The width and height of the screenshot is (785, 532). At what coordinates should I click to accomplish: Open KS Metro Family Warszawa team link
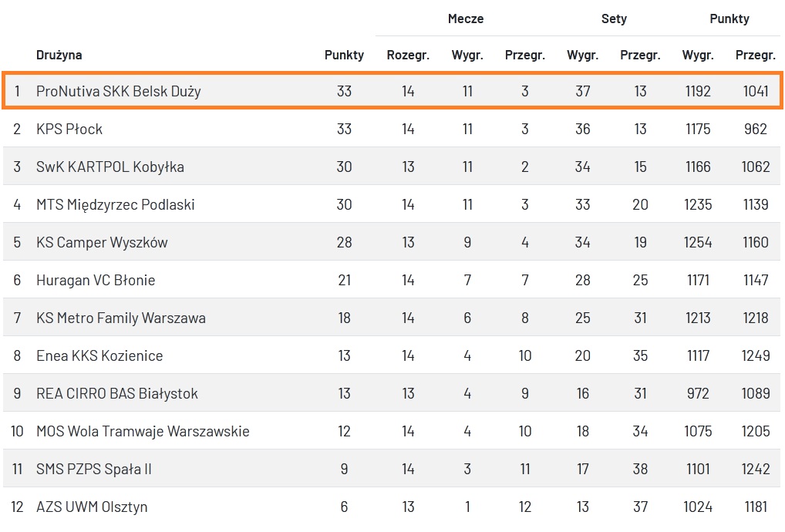click(x=121, y=318)
